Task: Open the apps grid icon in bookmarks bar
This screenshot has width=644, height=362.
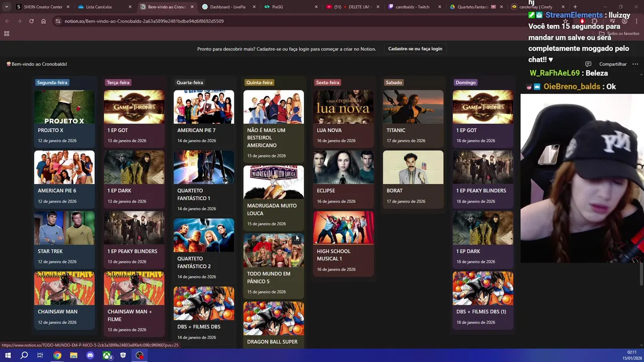Action: click(x=7, y=34)
